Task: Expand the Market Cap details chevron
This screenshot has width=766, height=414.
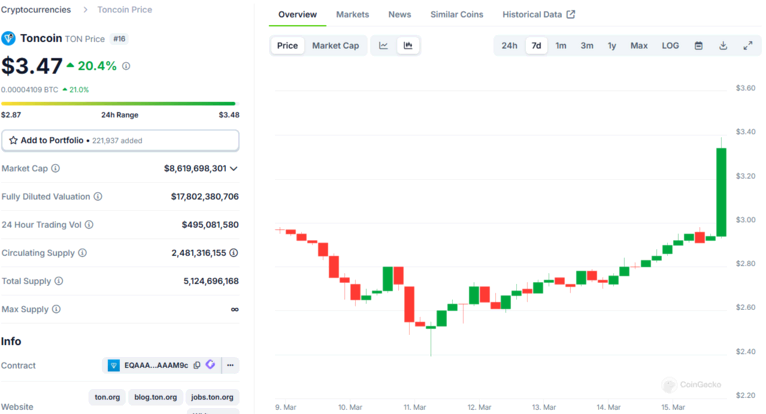Action: [x=234, y=169]
